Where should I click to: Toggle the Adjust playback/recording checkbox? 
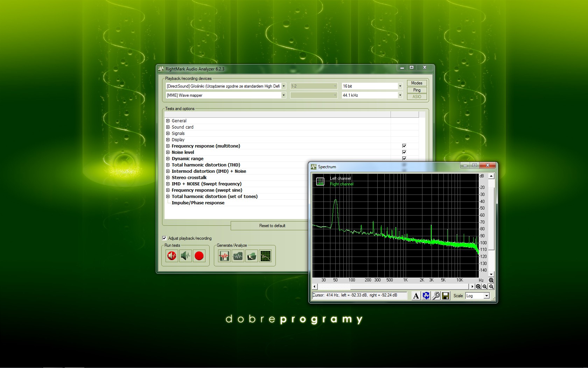[164, 238]
